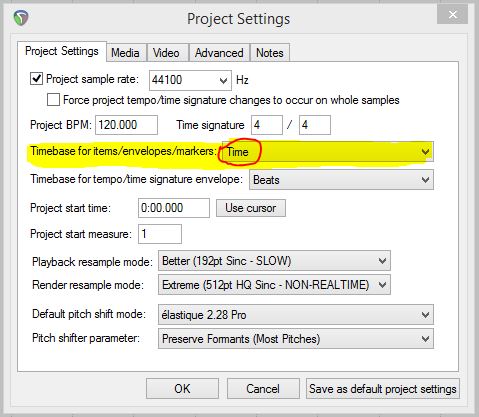479x417 pixels.
Task: Open the Pitch shifter parameter dropdown
Action: 296,339
